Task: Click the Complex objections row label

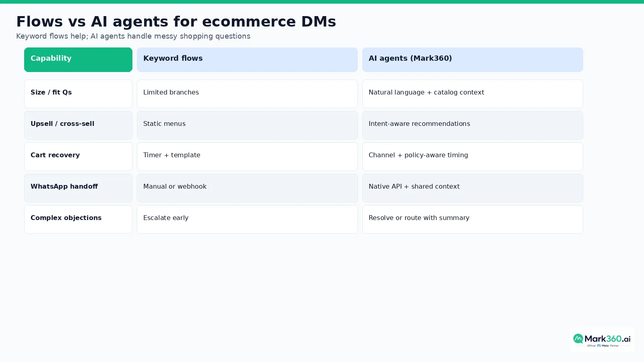Action: 78,219
